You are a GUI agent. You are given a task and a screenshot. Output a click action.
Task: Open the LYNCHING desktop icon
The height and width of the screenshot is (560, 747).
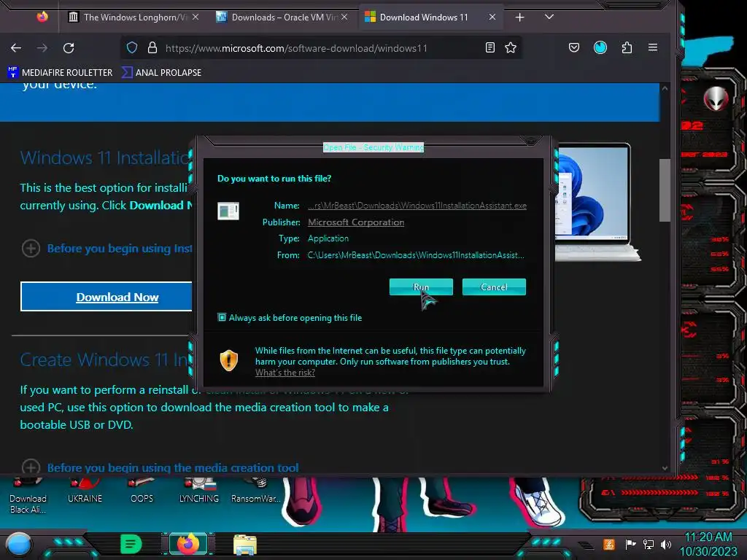199,491
